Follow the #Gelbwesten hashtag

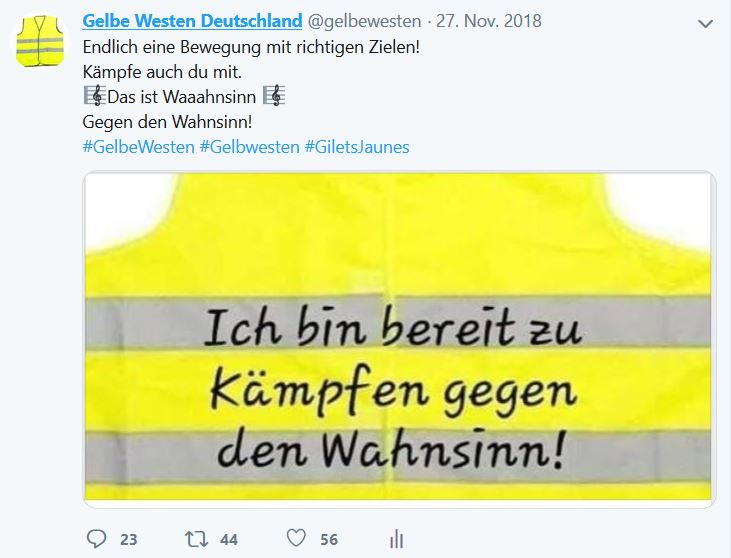tap(249, 147)
